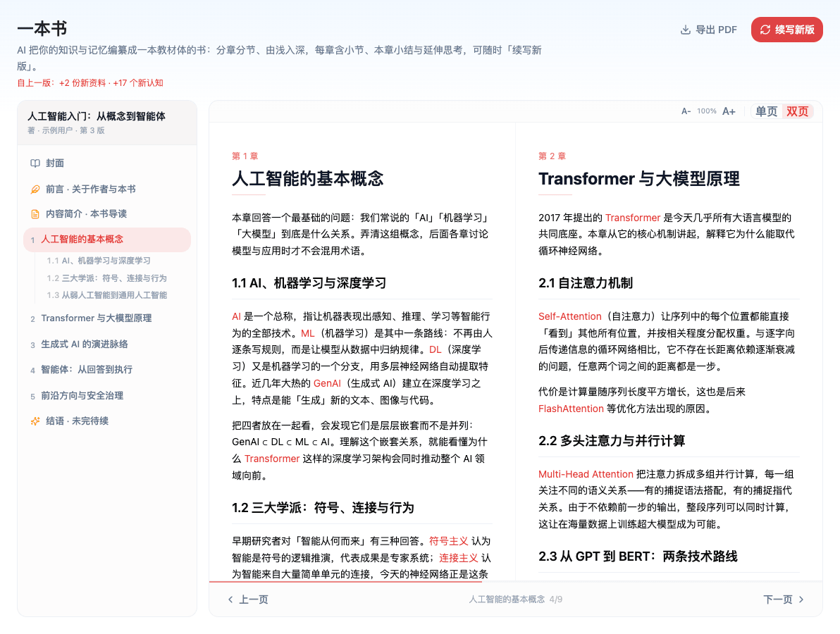The height and width of the screenshot is (634, 840).
Task: Click heading 2.1 自注意力机制
Action: (x=586, y=283)
